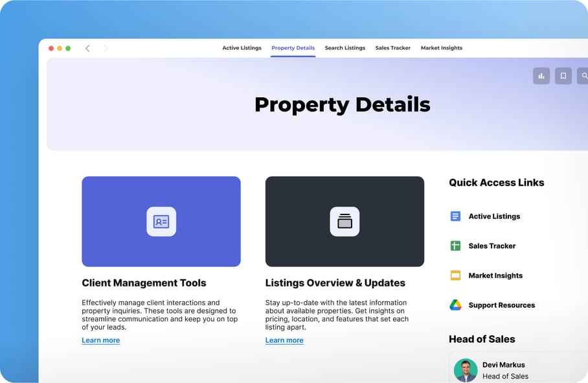Open Learn more under Client Management Tools

(100, 340)
